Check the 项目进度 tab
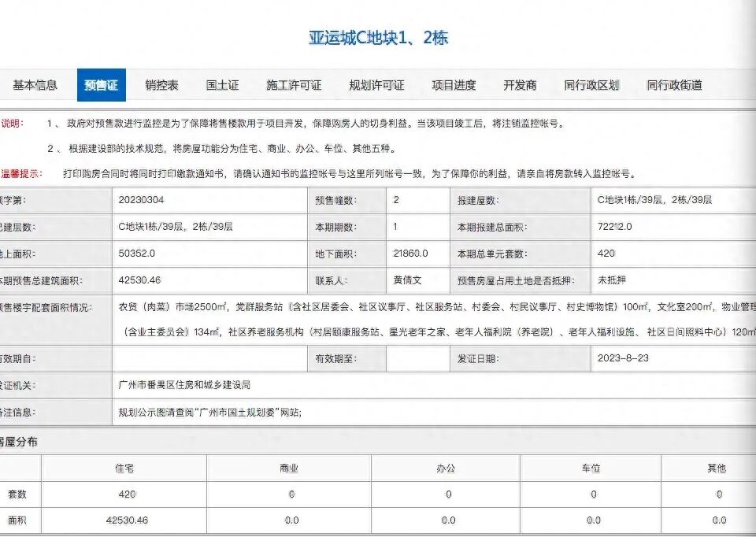 456,85
